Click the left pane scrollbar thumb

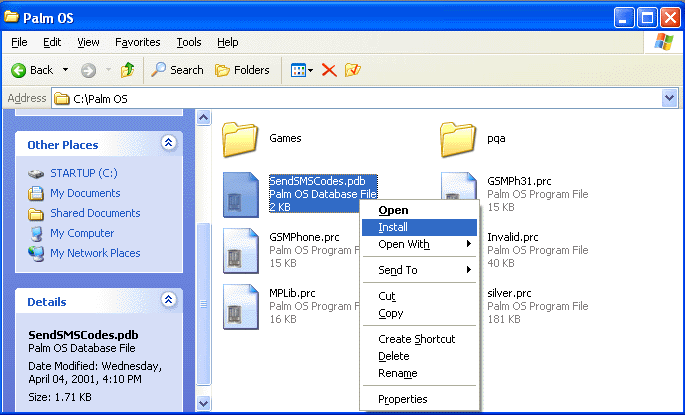click(204, 304)
